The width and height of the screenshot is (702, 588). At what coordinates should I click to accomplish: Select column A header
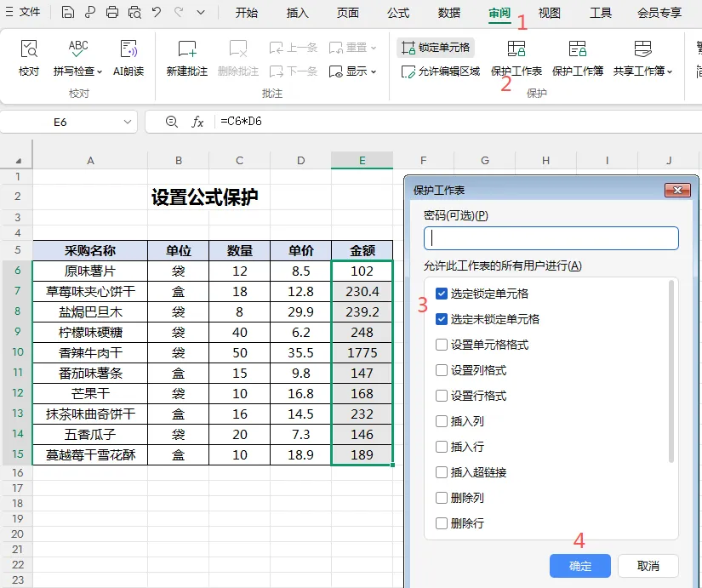point(90,161)
